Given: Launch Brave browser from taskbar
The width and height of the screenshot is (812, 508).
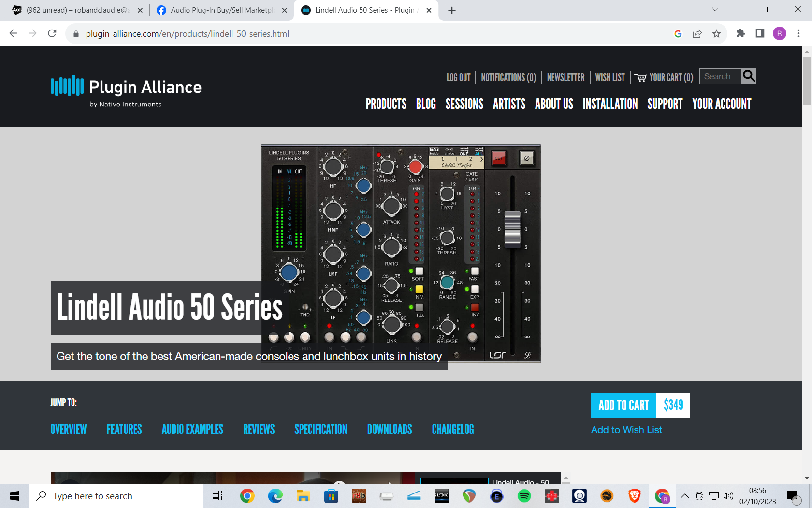Looking at the screenshot, I should [634, 496].
